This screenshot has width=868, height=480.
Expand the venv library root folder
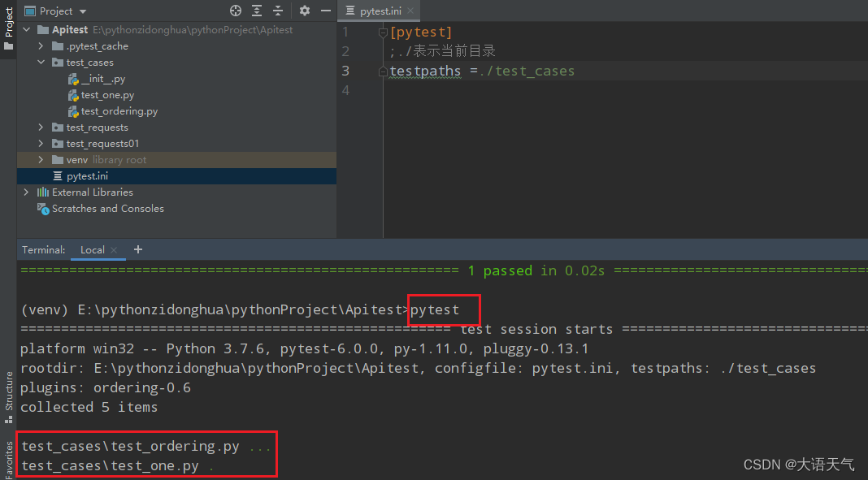[x=41, y=160]
